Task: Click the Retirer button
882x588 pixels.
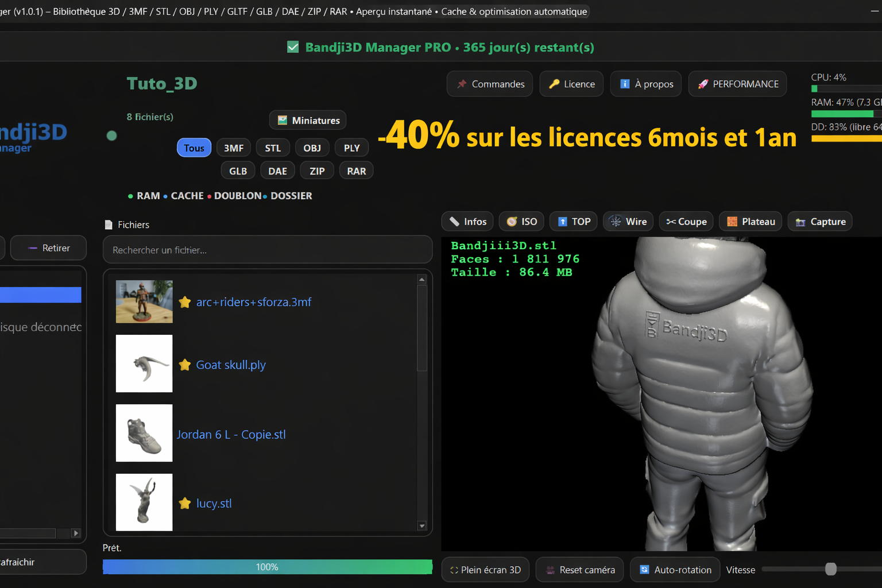Action: [49, 247]
